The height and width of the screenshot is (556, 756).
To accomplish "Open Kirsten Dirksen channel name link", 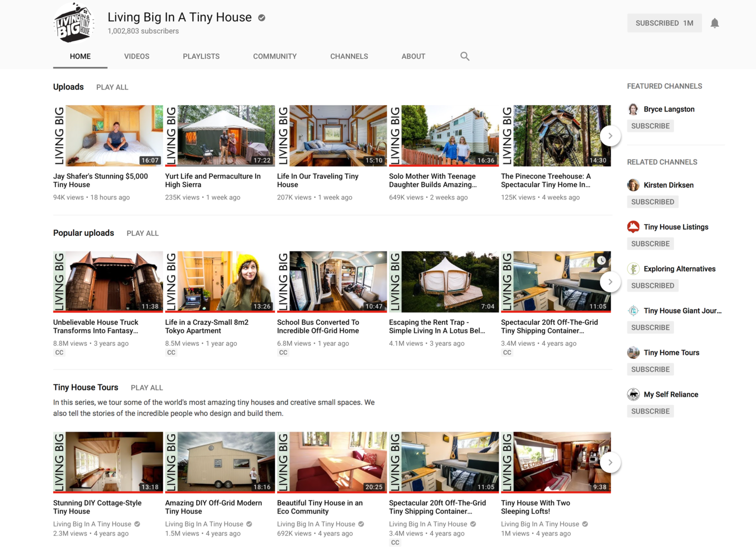I will (x=669, y=185).
